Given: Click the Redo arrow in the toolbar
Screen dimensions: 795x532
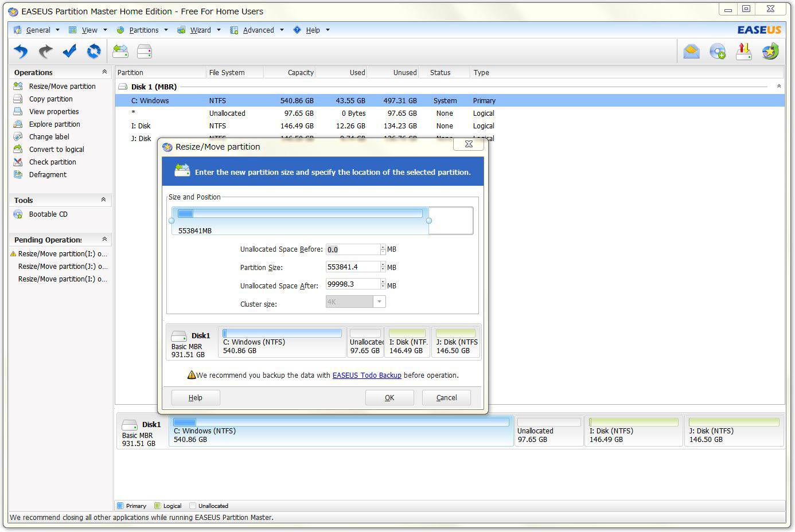Looking at the screenshot, I should click(45, 52).
